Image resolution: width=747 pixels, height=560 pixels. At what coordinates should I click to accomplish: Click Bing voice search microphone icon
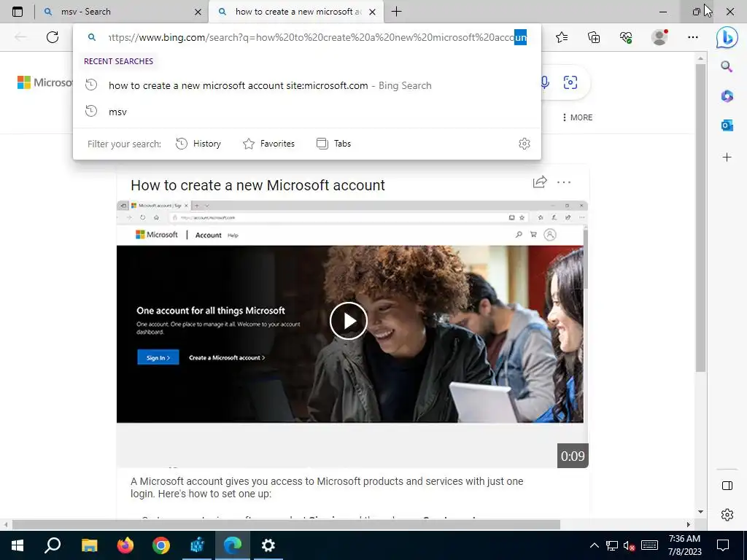[x=545, y=82]
